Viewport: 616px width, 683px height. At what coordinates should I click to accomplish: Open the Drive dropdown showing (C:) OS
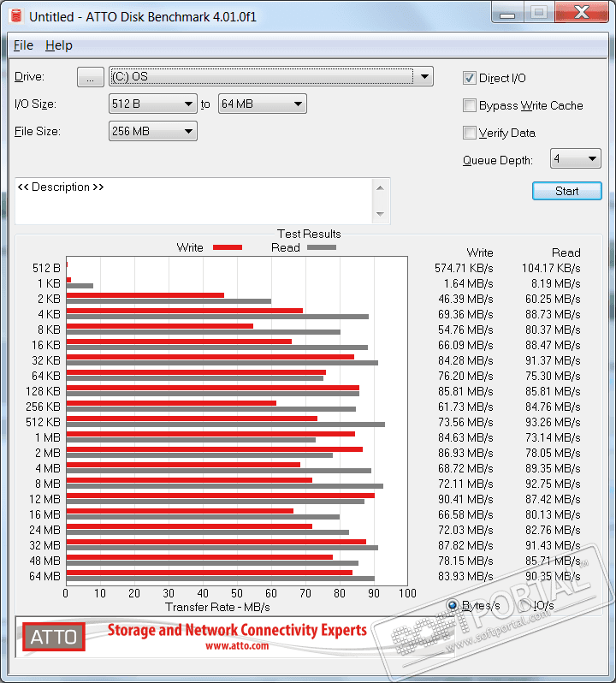pos(270,77)
